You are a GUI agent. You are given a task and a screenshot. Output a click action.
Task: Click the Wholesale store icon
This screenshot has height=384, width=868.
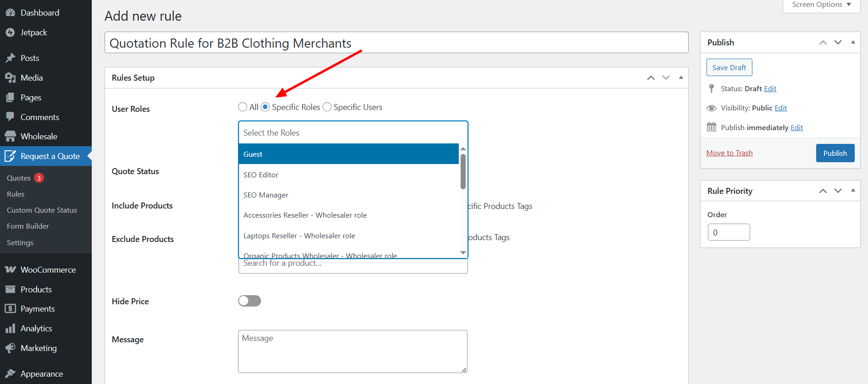click(10, 137)
